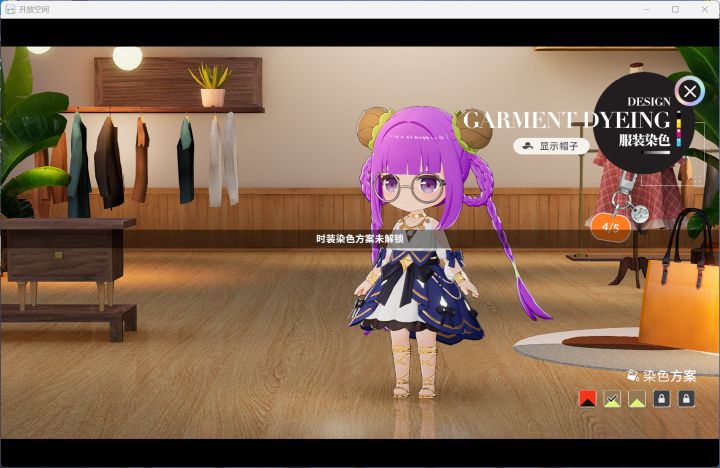Click the CMYK color strip by the title
Screen dimensions: 720x468
click(679, 129)
